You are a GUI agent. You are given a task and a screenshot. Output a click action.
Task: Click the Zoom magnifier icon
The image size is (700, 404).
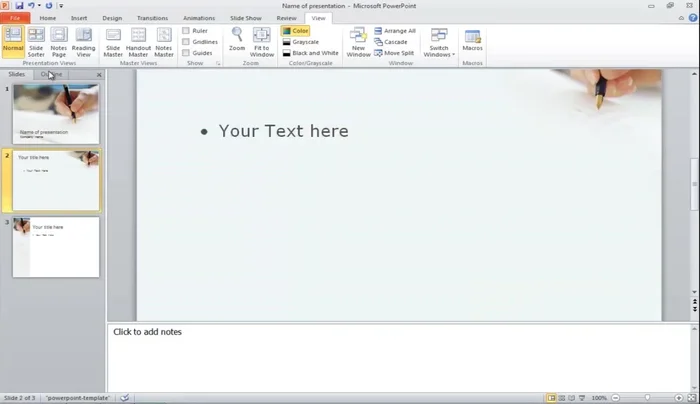tap(237, 39)
